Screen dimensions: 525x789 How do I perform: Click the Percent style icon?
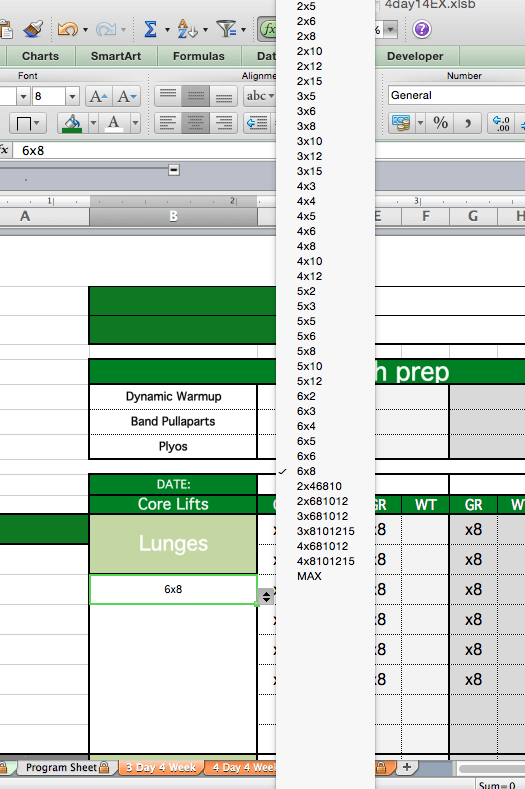click(x=440, y=123)
